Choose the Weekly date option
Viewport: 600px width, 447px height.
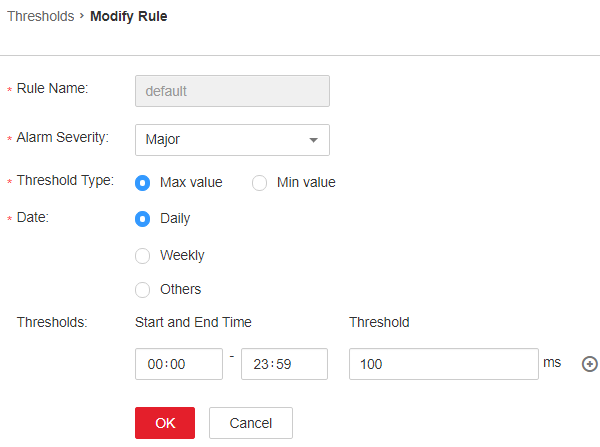point(142,256)
